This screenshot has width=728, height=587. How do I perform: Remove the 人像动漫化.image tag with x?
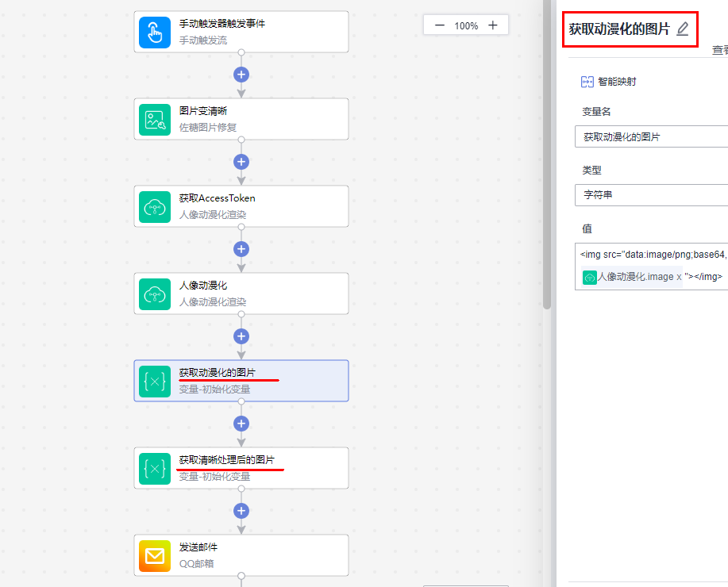[x=679, y=277]
